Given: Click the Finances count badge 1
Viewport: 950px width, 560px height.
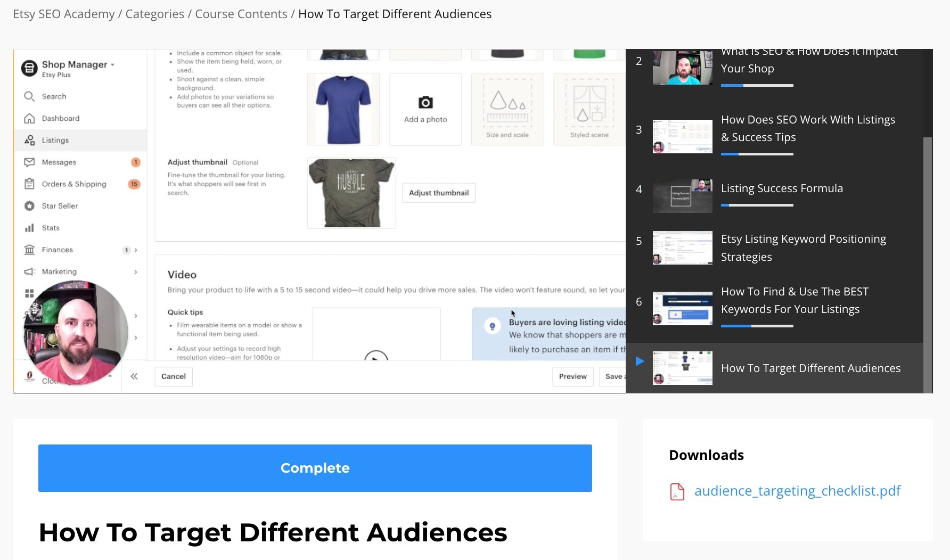Looking at the screenshot, I should (x=126, y=250).
